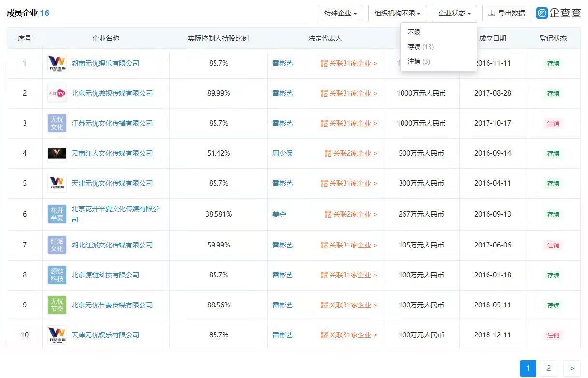Open 湖南无忧娱乐有限公司 company page

(105, 63)
